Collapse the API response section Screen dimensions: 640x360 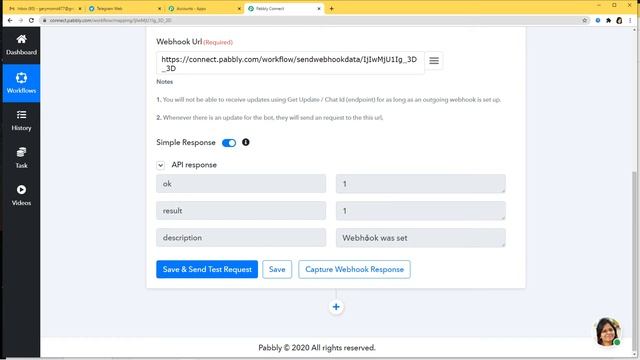coord(160,165)
